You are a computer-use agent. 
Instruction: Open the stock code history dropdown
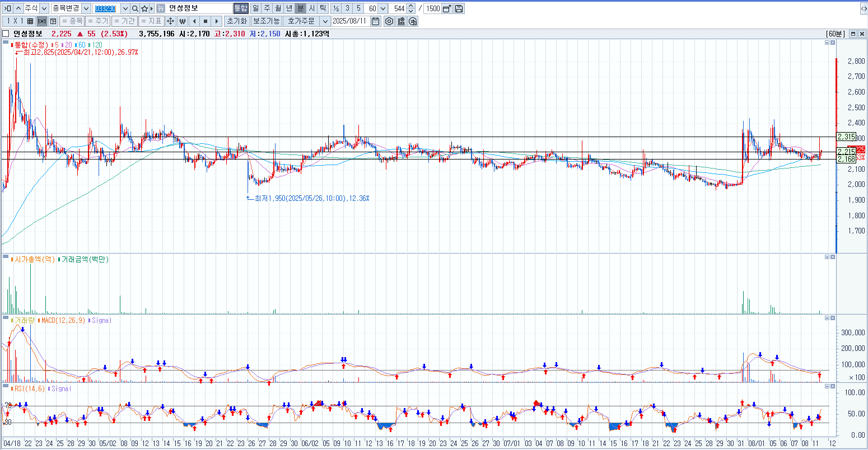click(x=125, y=8)
